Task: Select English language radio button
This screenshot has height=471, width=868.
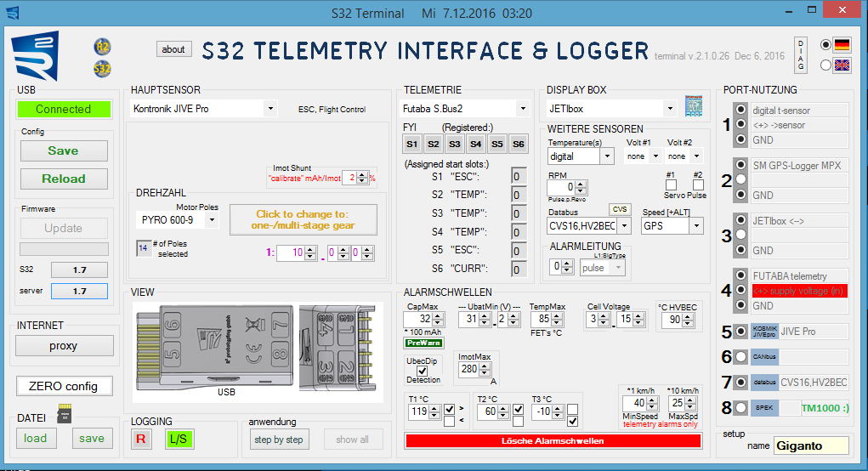Action: point(826,65)
